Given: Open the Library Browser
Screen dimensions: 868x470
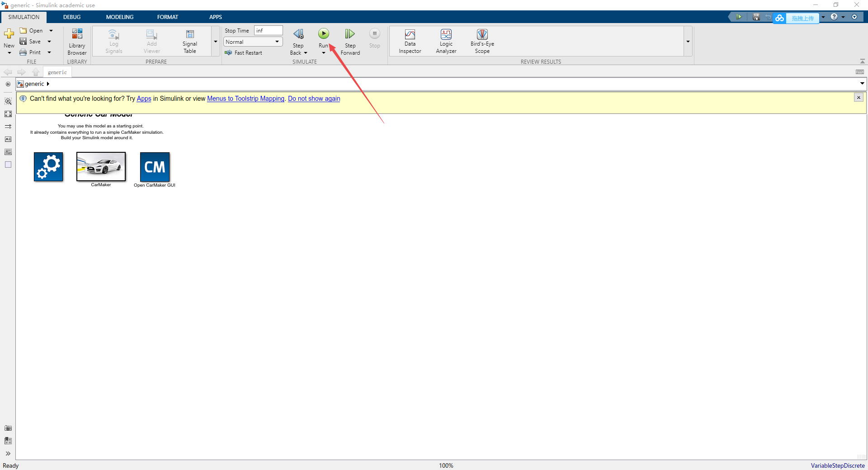Looking at the screenshot, I should click(x=77, y=41).
